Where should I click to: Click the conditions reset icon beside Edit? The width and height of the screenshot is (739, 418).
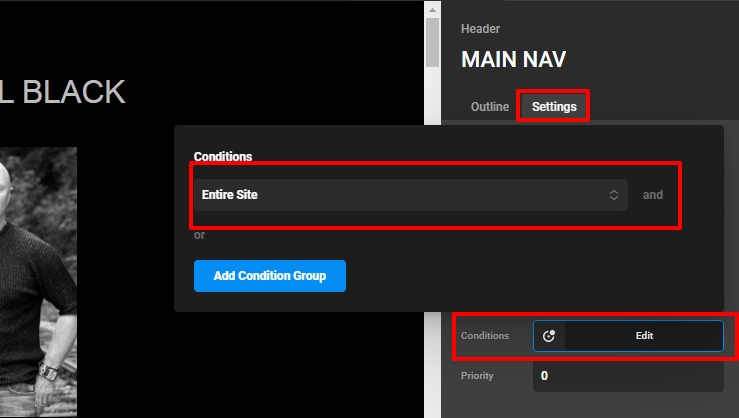[x=549, y=336]
